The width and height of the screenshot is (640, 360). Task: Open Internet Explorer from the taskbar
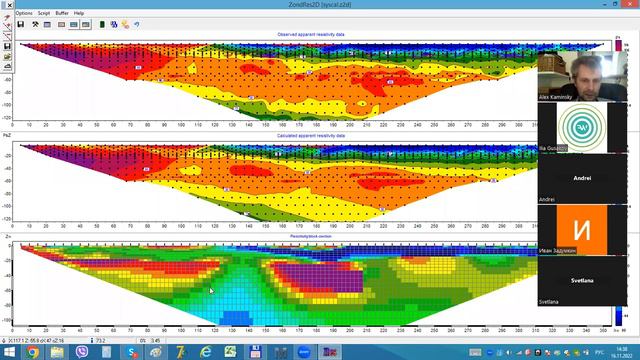coord(205,352)
